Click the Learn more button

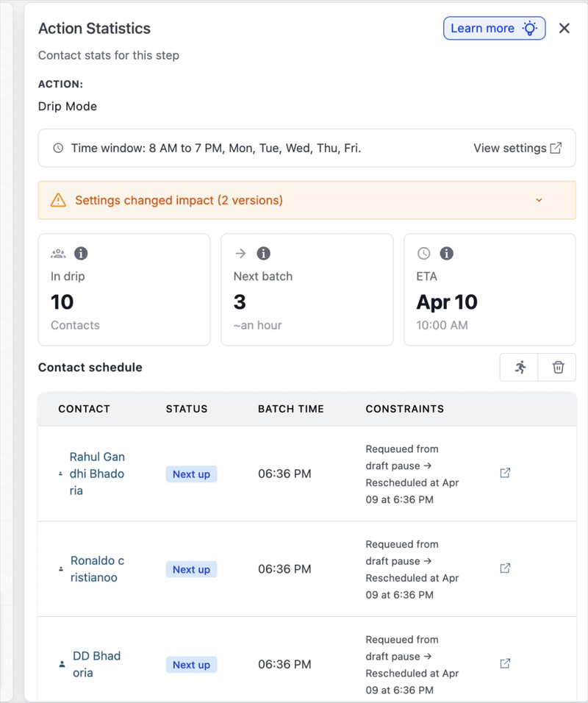pos(494,28)
